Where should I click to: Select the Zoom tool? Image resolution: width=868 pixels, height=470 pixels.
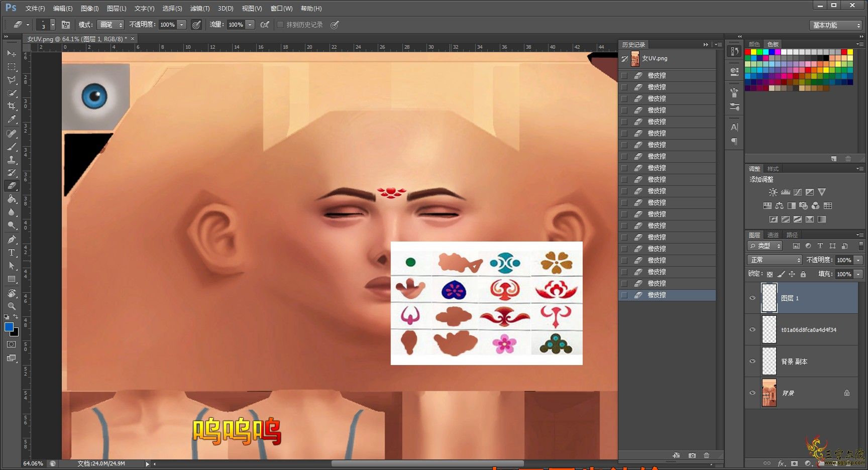pyautogui.click(x=12, y=306)
